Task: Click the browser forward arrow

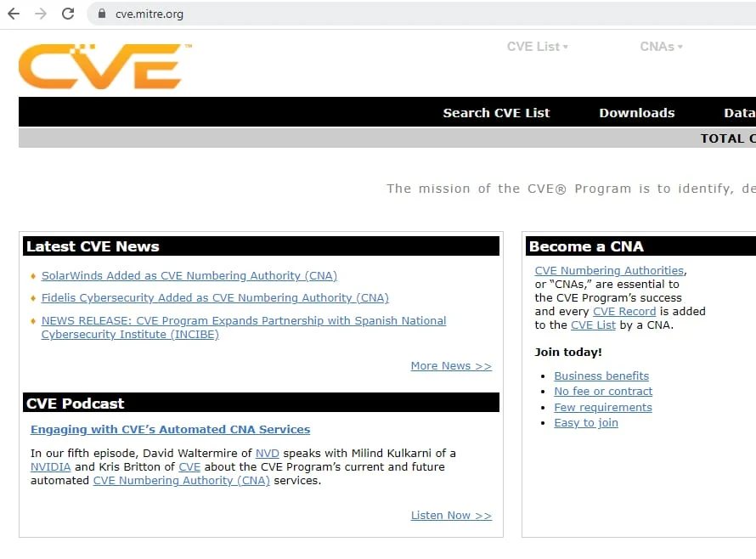Action: [x=41, y=14]
